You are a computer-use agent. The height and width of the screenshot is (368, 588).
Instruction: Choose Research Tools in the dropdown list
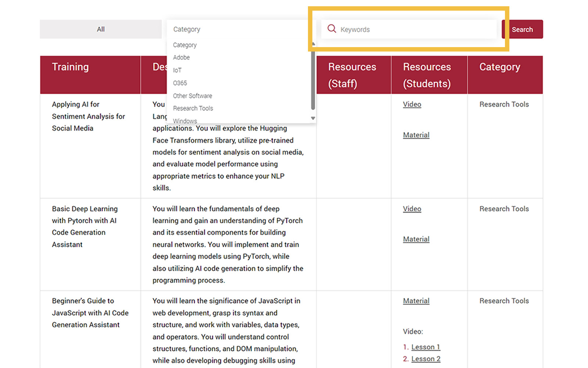point(193,108)
